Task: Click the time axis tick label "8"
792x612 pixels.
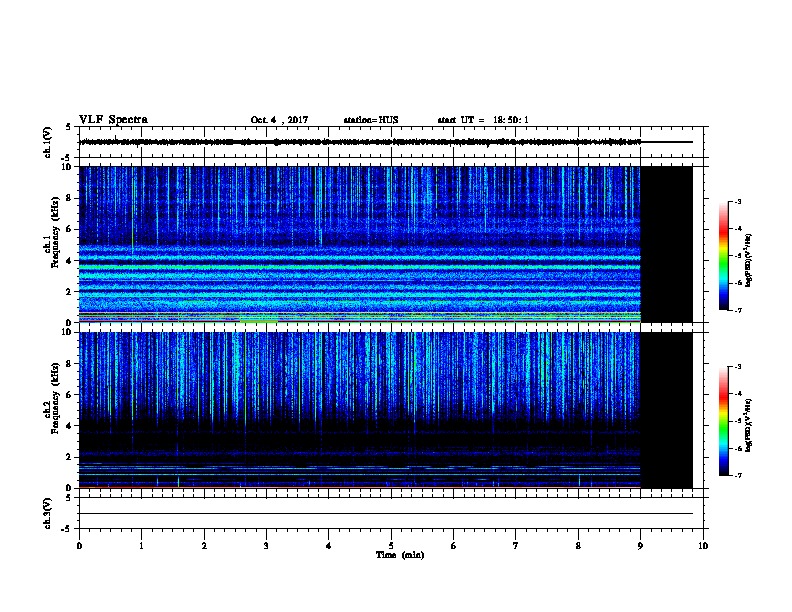Action: pyautogui.click(x=578, y=546)
